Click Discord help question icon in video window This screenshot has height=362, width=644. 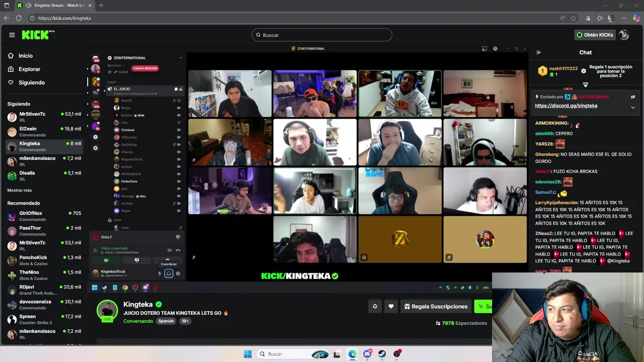pyautogui.click(x=495, y=49)
